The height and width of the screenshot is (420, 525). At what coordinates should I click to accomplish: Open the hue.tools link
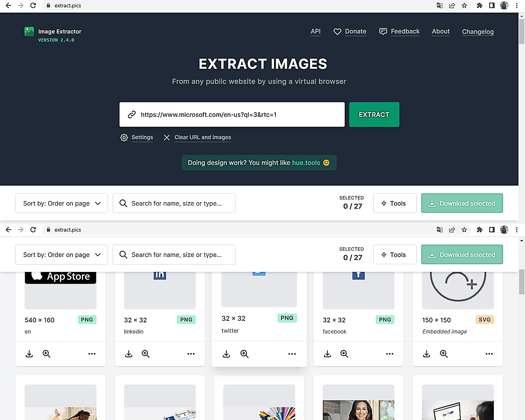(306, 163)
